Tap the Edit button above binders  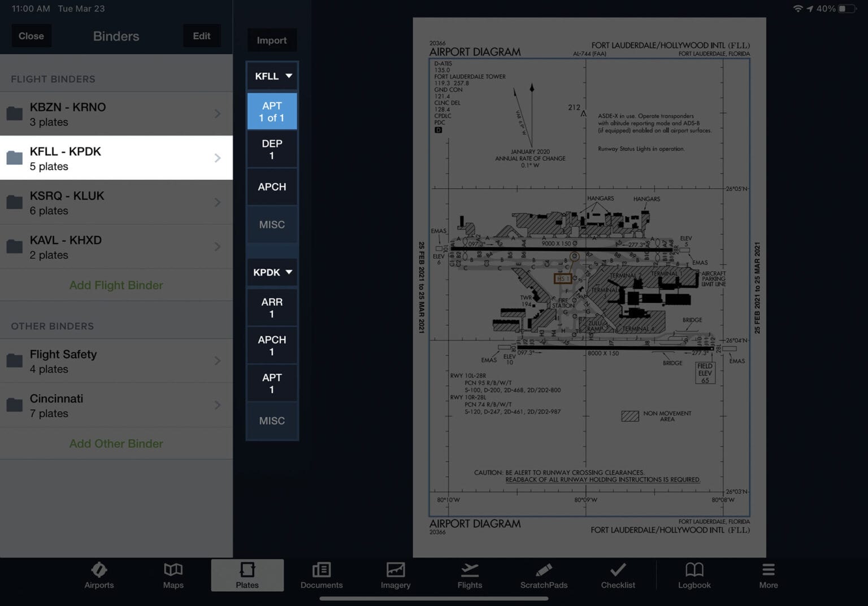[x=202, y=36]
